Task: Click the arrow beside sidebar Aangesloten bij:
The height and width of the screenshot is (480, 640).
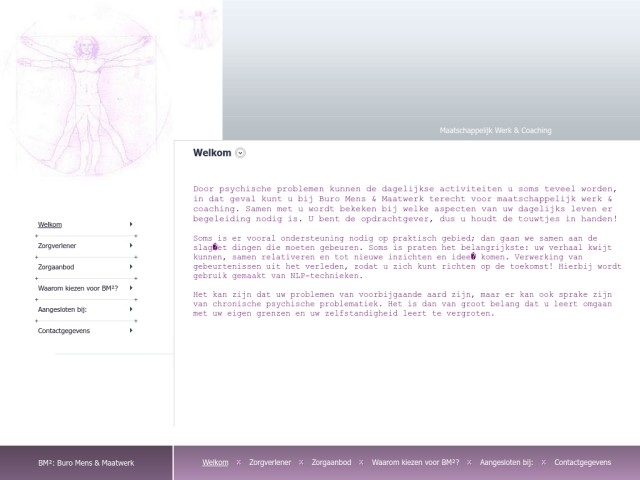Action: [x=131, y=309]
